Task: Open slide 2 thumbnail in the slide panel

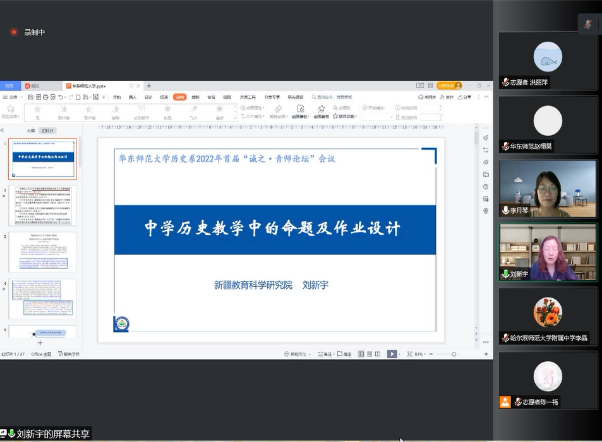Action: [42, 205]
